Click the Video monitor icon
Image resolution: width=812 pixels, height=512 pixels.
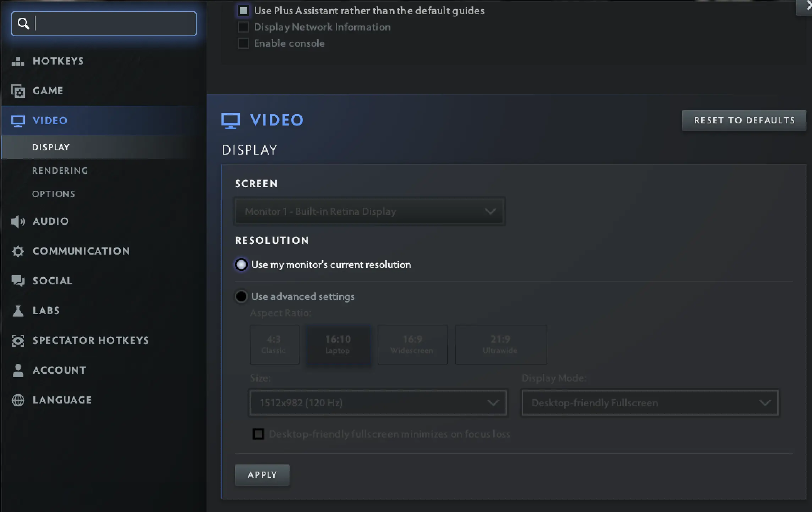[x=18, y=121]
